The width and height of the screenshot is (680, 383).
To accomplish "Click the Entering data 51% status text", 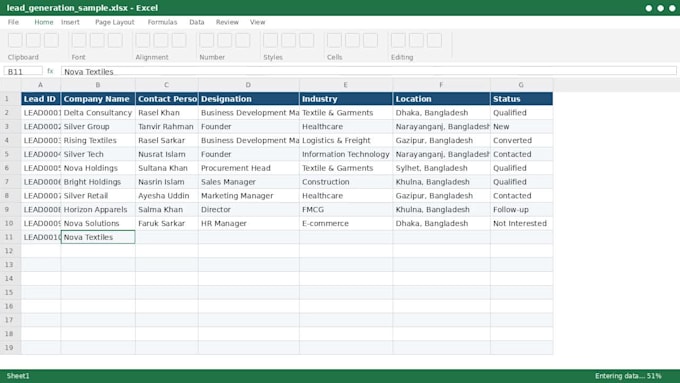I will coord(628,376).
